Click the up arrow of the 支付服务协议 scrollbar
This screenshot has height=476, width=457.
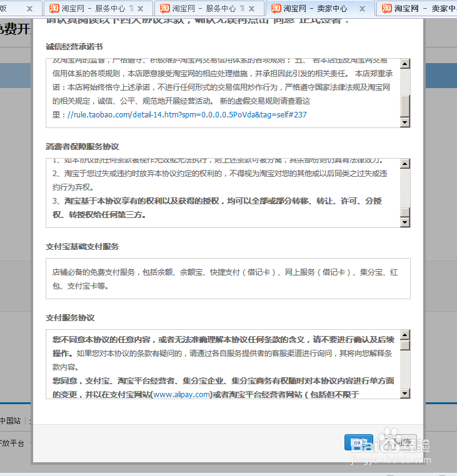click(405, 335)
